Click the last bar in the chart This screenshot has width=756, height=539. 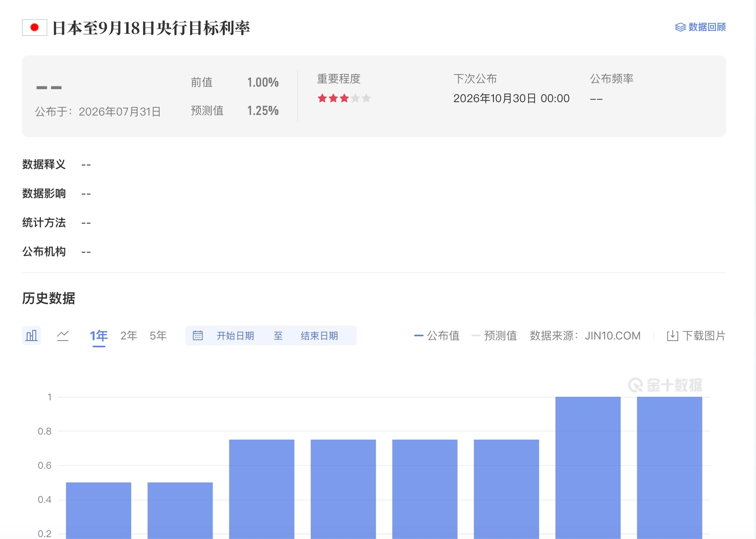pos(669,467)
